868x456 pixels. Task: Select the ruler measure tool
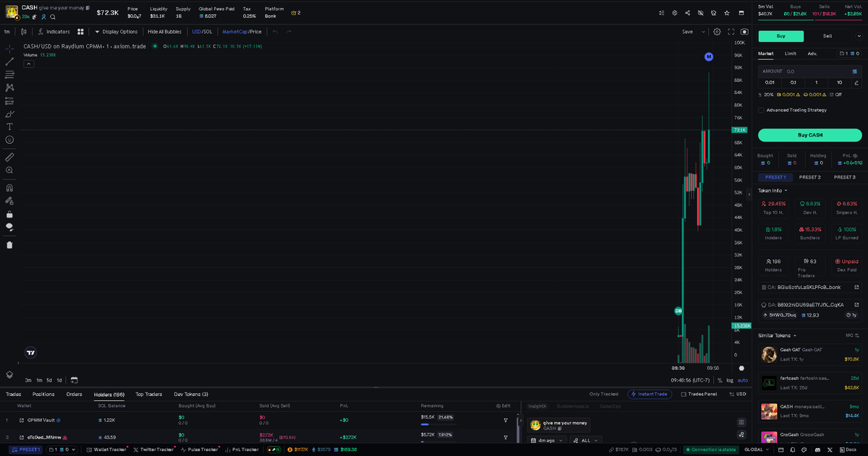coord(9,157)
